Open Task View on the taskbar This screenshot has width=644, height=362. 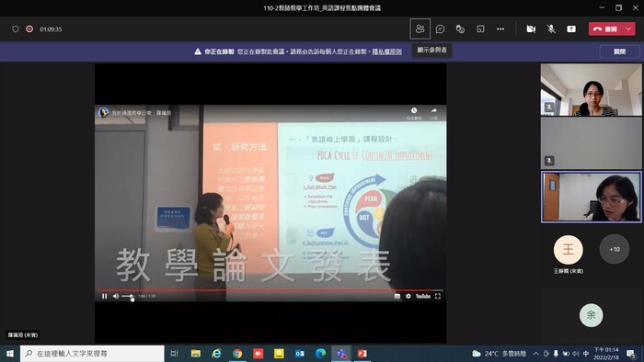click(174, 354)
